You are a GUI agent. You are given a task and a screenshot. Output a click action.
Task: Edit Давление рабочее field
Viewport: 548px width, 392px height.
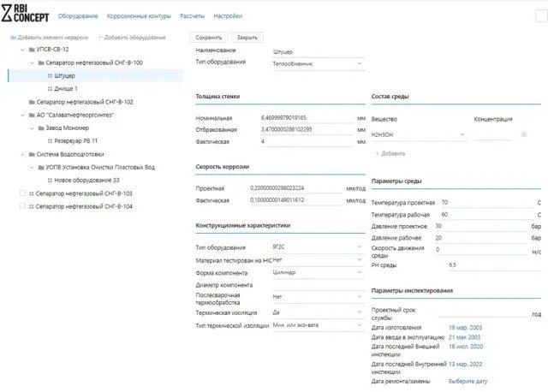click(481, 238)
